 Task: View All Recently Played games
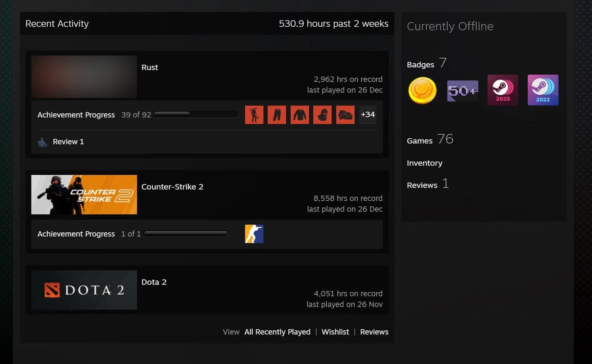click(277, 332)
